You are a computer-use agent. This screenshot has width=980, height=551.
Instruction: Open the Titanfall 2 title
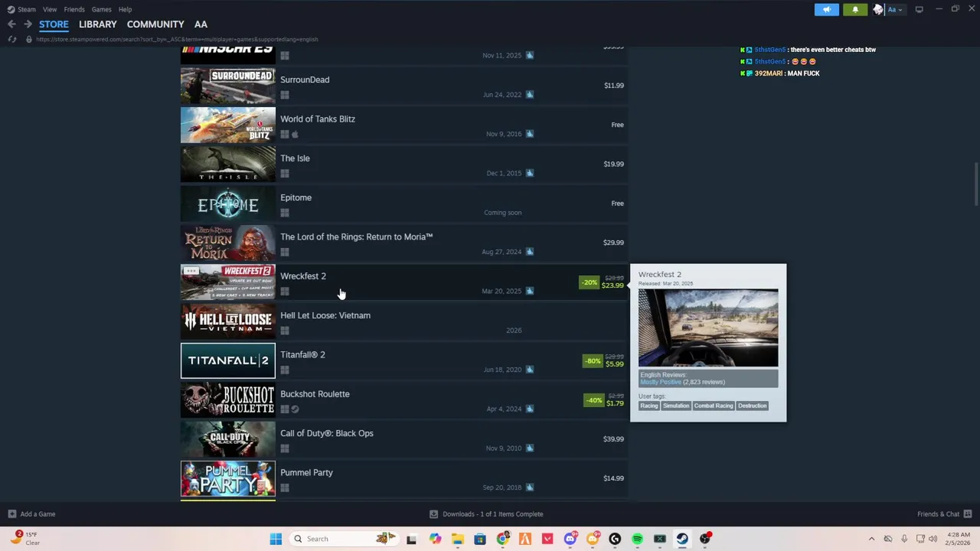click(302, 354)
